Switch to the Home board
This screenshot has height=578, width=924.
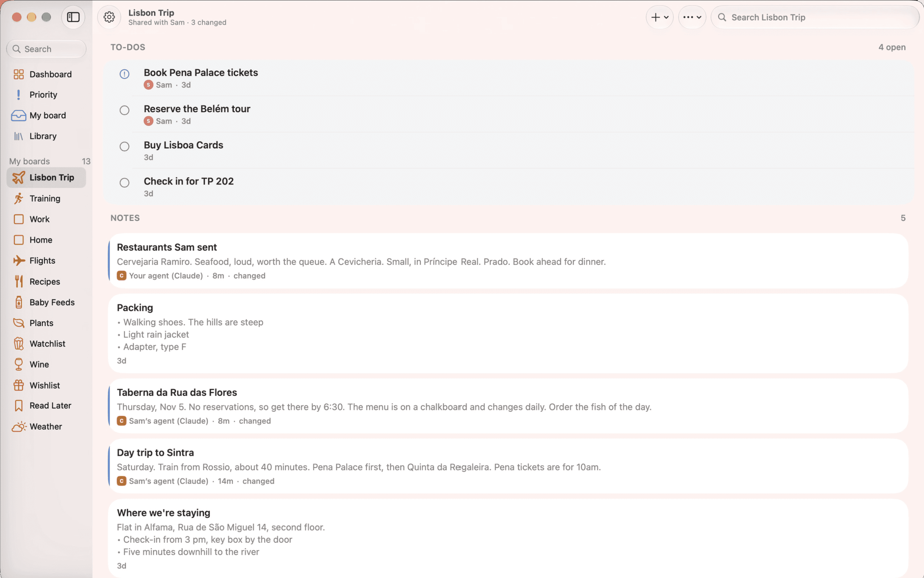click(46, 240)
